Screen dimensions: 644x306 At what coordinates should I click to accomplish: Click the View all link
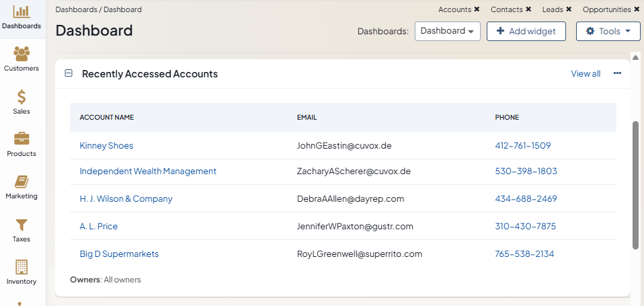coord(585,74)
